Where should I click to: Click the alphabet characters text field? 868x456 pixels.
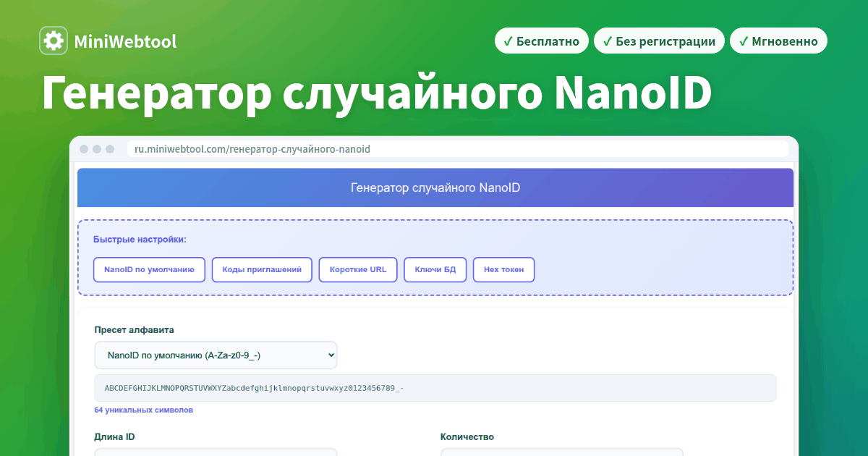(x=435, y=388)
